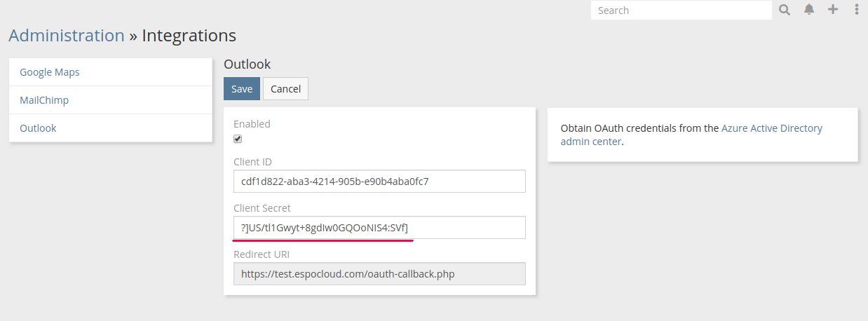Click the Client Secret label
The height and width of the screenshot is (321, 868).
(262, 208)
